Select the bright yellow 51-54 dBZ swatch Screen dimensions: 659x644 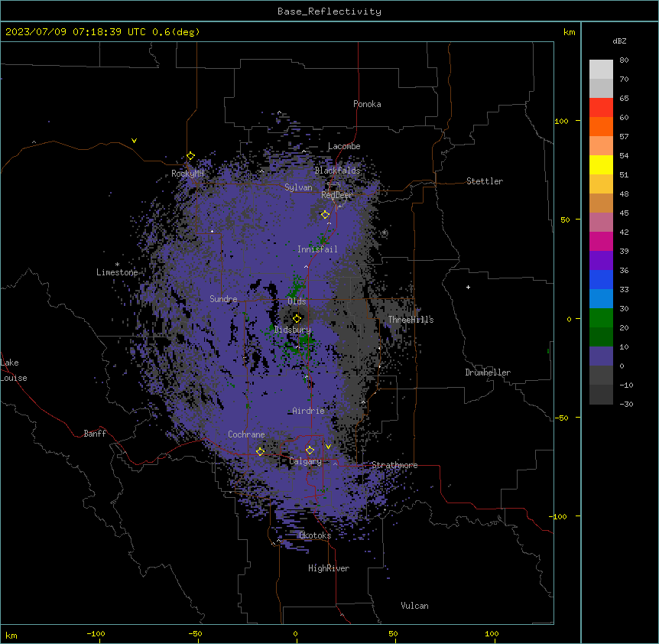(601, 164)
